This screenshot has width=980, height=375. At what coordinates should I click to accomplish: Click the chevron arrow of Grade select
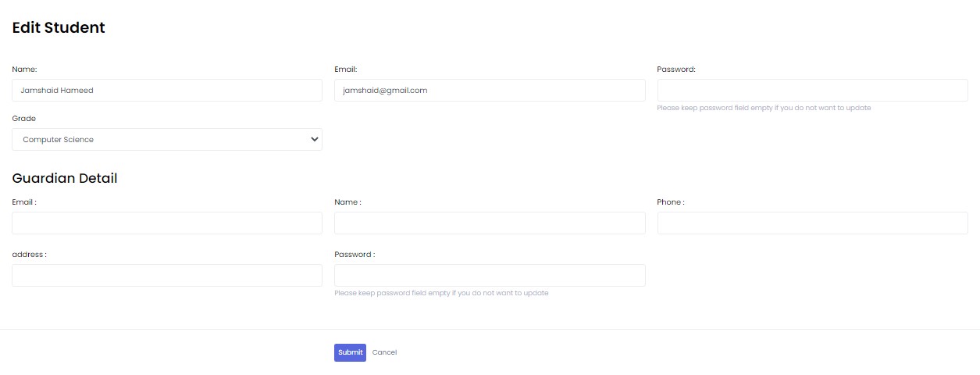[315, 140]
